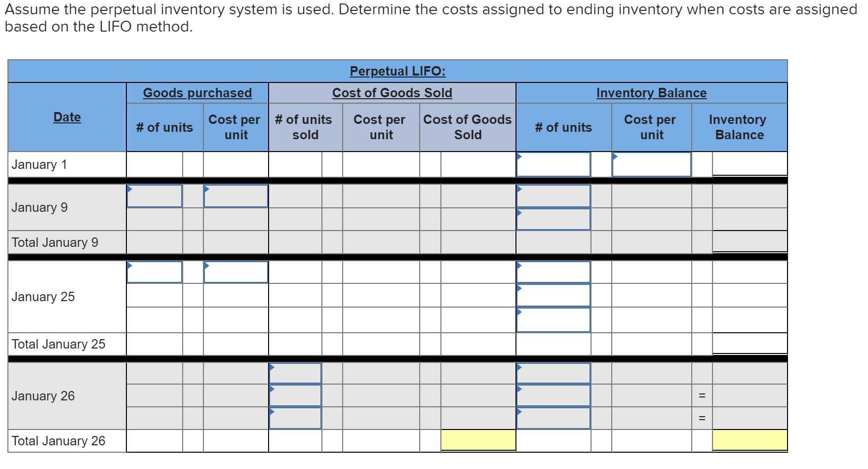Click the "Date" column header

click(x=67, y=117)
